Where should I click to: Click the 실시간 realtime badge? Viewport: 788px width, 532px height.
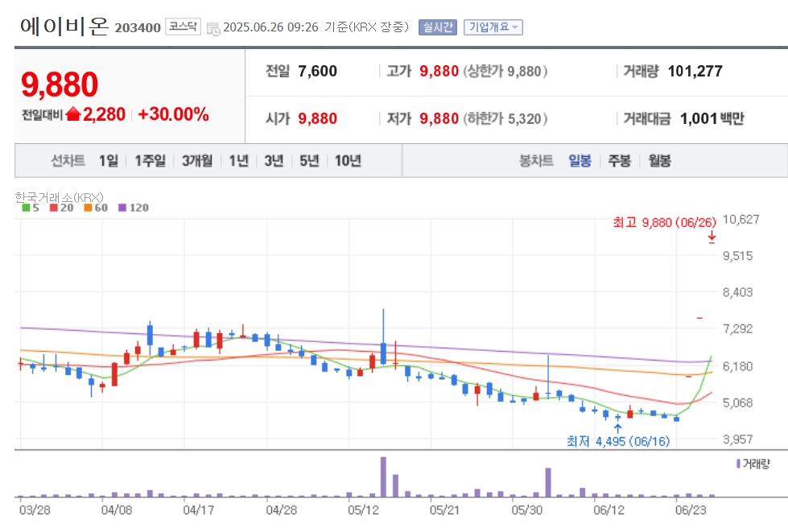(x=437, y=27)
